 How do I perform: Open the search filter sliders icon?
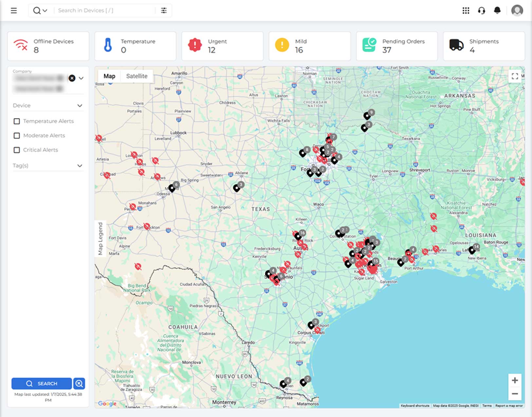click(164, 10)
